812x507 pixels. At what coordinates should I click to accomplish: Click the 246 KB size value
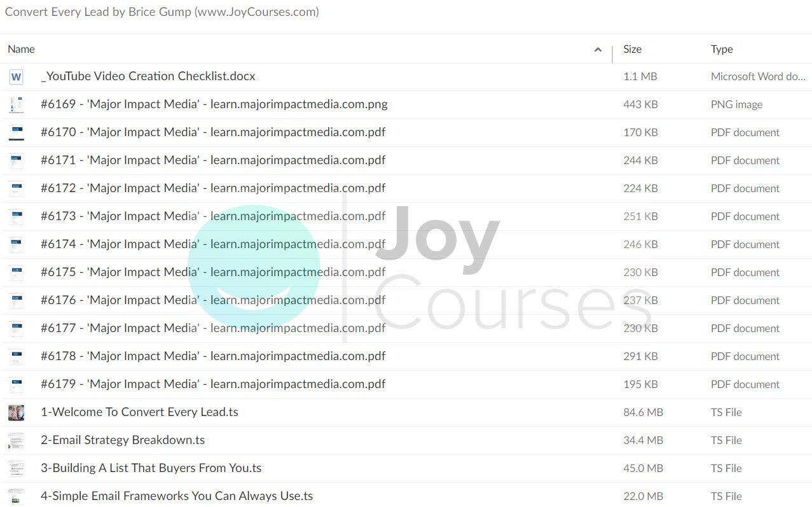641,244
